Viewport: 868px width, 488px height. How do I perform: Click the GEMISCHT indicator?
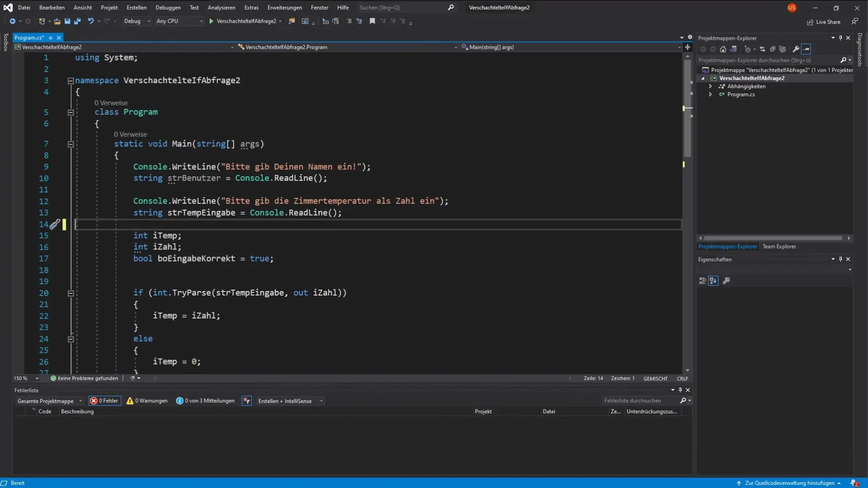click(x=655, y=379)
